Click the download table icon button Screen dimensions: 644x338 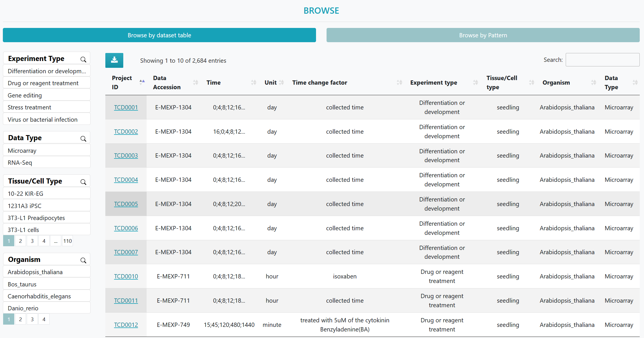(114, 60)
